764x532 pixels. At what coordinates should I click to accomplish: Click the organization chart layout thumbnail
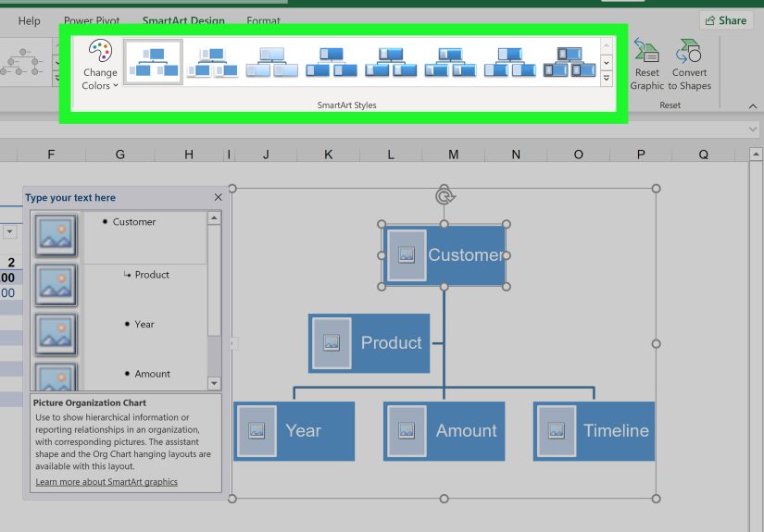click(22, 61)
